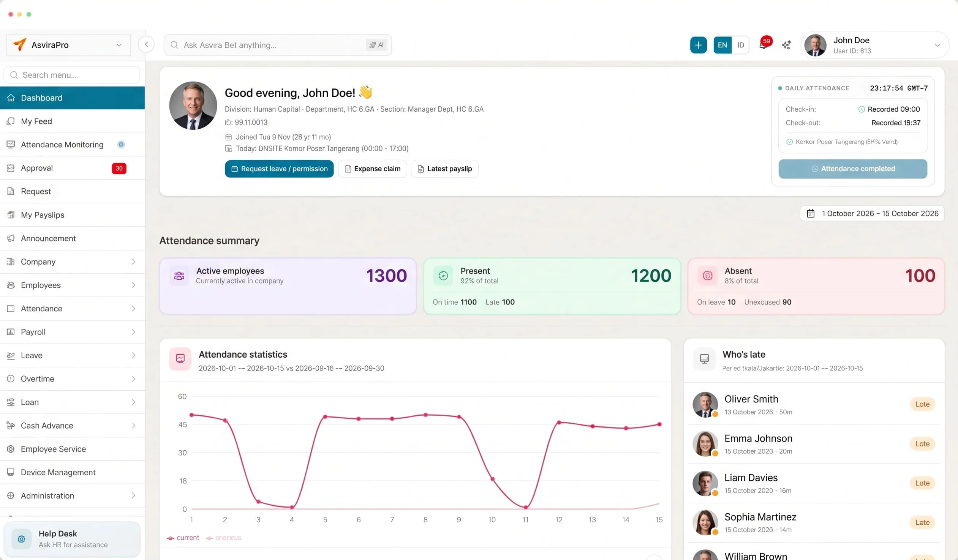
Task: Click the Search menu input field
Action: click(x=72, y=75)
